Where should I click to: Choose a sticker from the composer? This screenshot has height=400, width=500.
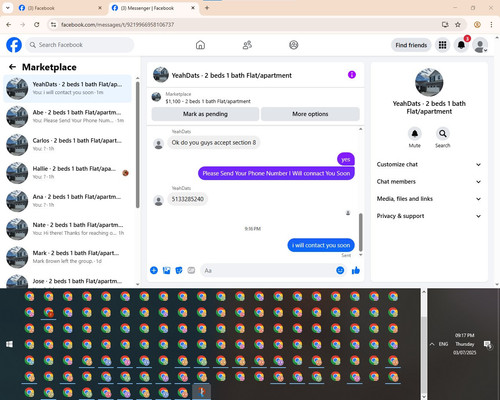179,270
